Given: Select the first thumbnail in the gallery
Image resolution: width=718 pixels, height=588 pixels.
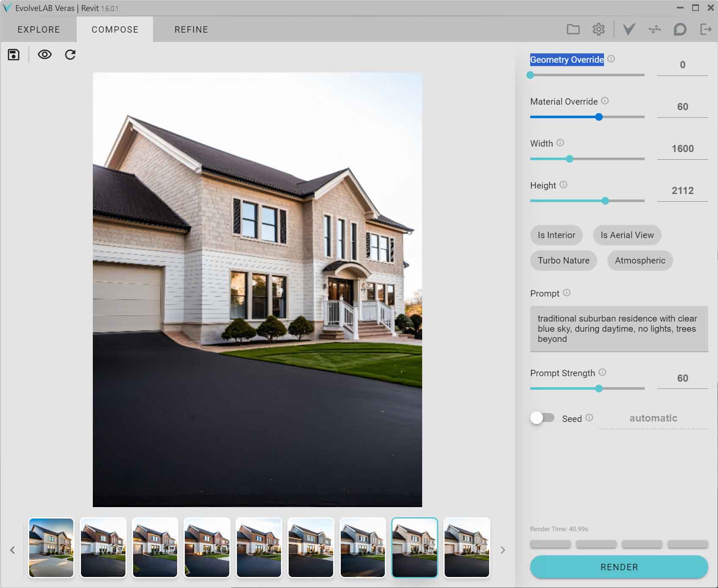Looking at the screenshot, I should pos(50,547).
